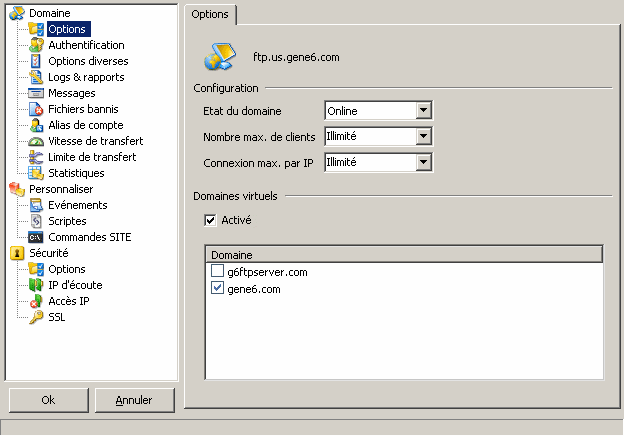
Task: Go to Logs & rapports
Action: coord(86,77)
